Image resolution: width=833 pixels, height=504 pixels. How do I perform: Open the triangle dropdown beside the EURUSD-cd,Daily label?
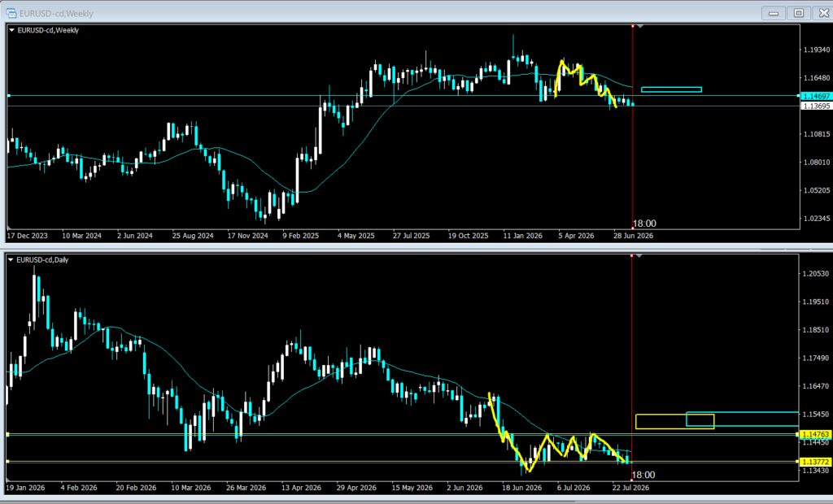point(11,259)
